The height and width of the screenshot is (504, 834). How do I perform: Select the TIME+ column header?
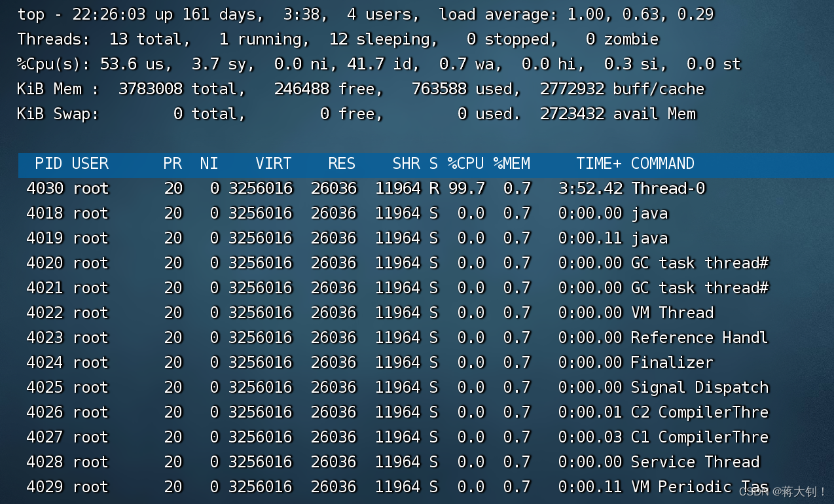(599, 164)
